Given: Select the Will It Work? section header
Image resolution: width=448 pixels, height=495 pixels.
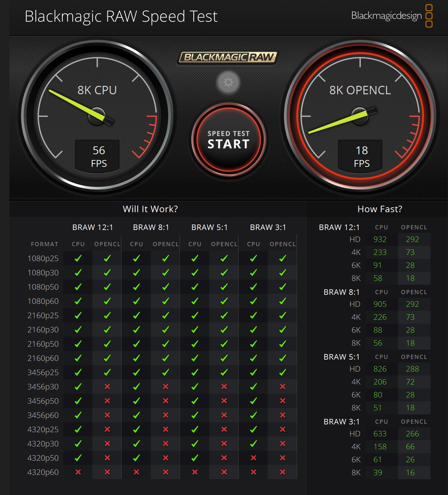Looking at the screenshot, I should tap(150, 209).
